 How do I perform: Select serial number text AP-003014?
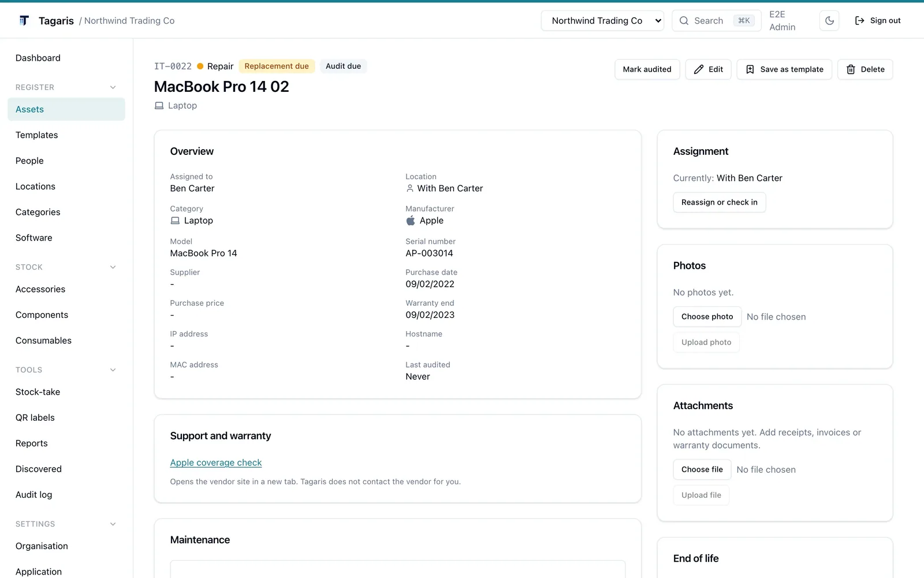429,253
